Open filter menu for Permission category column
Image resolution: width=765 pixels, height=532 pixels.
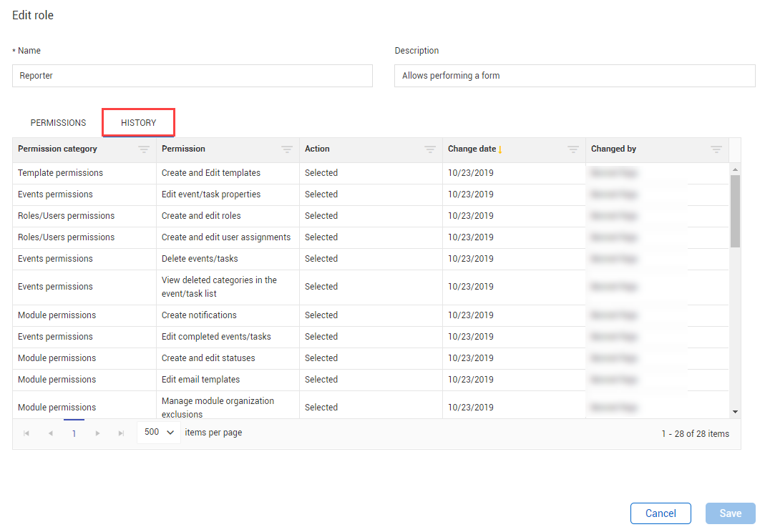point(144,149)
